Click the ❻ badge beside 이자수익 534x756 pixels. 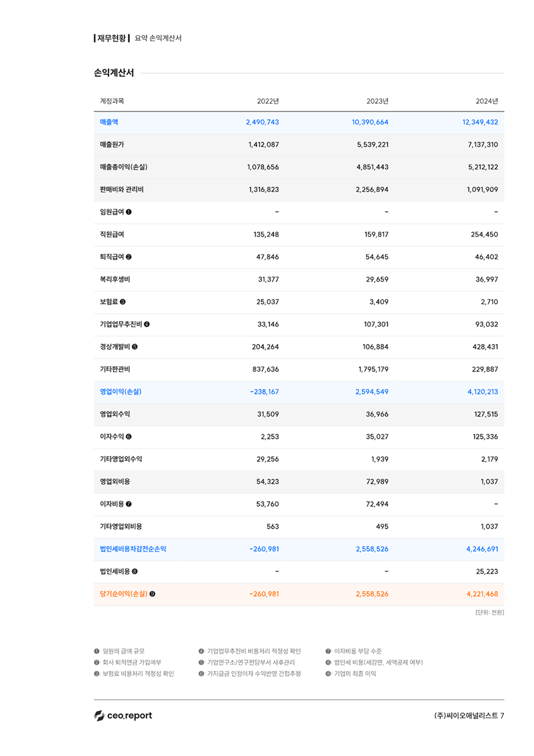[x=127, y=436]
